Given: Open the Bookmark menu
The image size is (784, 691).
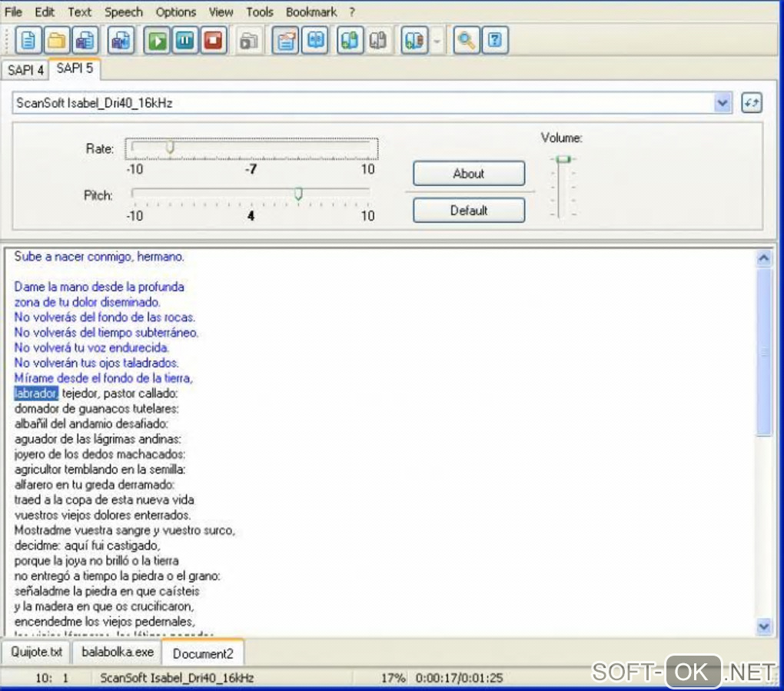Looking at the screenshot, I should pos(311,12).
